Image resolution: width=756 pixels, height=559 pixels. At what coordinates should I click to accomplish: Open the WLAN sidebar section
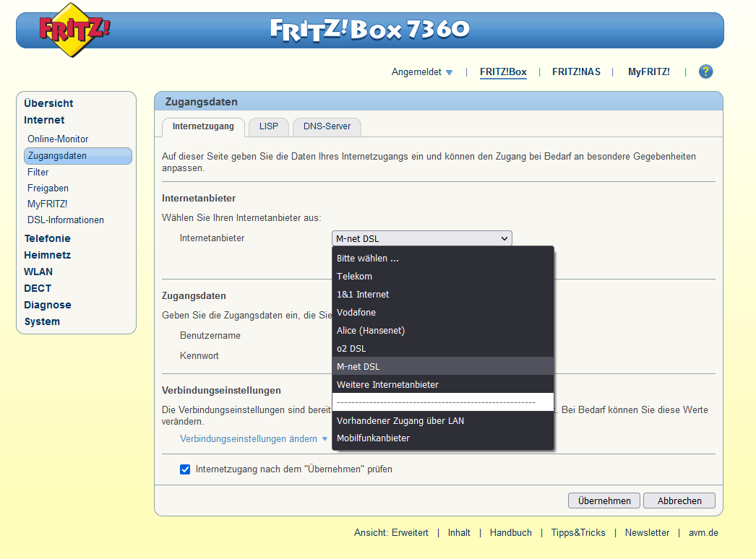(x=38, y=272)
